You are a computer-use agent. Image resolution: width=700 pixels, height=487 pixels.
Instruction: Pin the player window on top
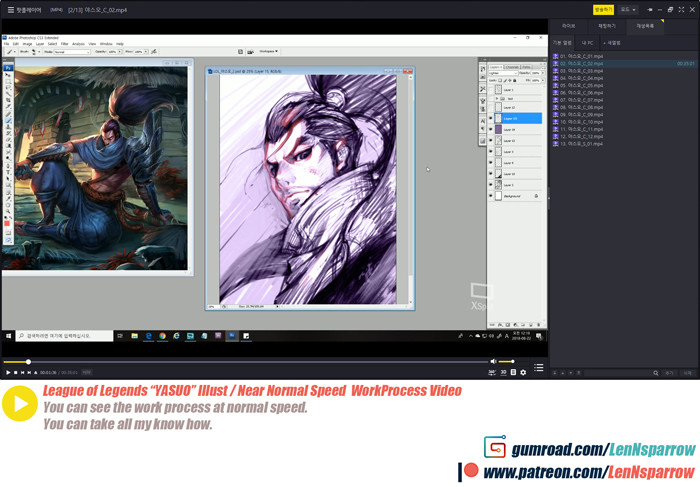(650, 9)
